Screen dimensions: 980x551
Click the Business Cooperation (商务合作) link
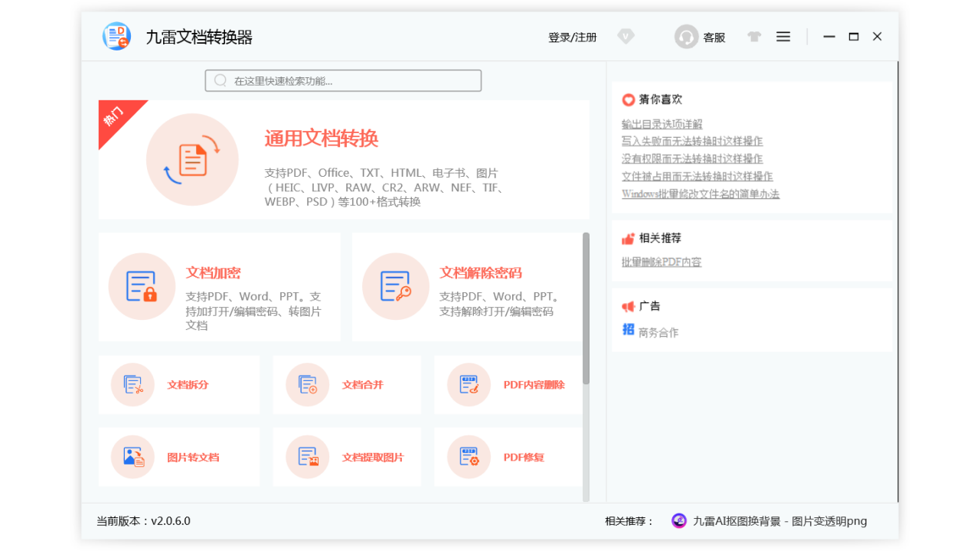[658, 333]
